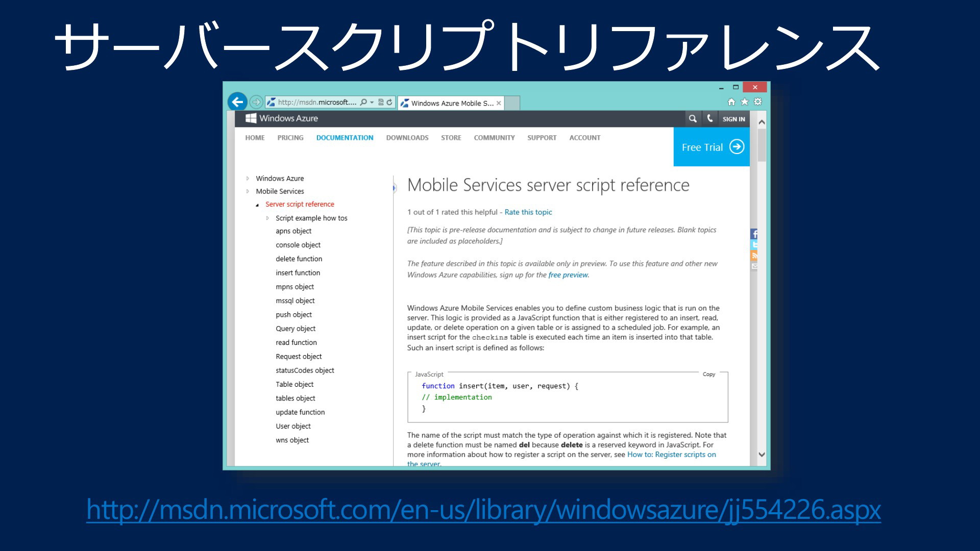Open insert function topic
The image size is (980, 551).
(298, 273)
